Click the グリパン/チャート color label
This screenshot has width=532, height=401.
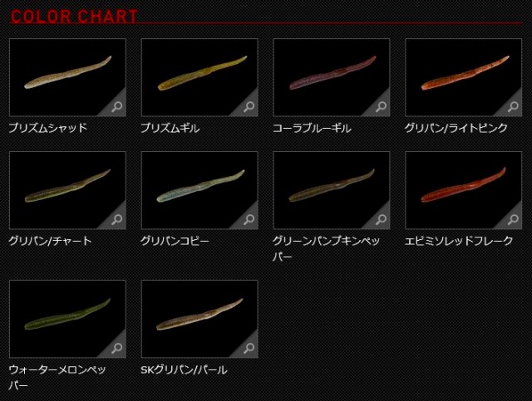point(50,241)
